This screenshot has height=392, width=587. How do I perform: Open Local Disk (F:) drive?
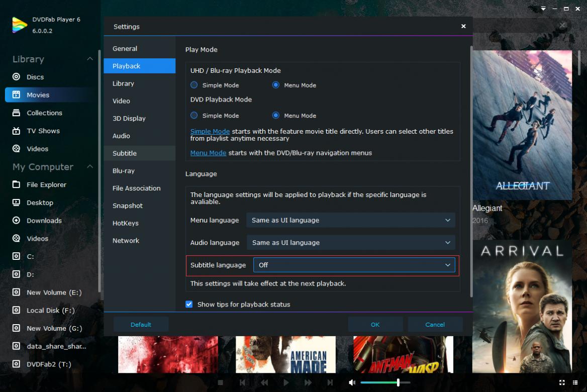click(43, 310)
